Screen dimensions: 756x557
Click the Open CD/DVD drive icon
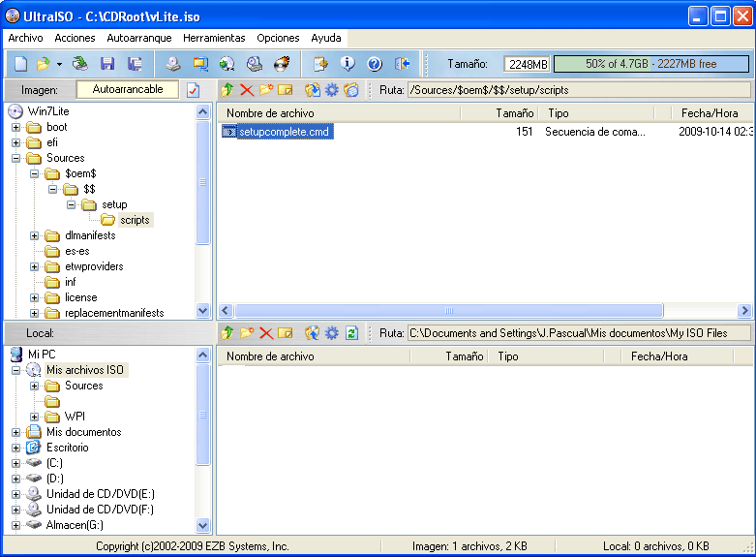[x=80, y=64]
